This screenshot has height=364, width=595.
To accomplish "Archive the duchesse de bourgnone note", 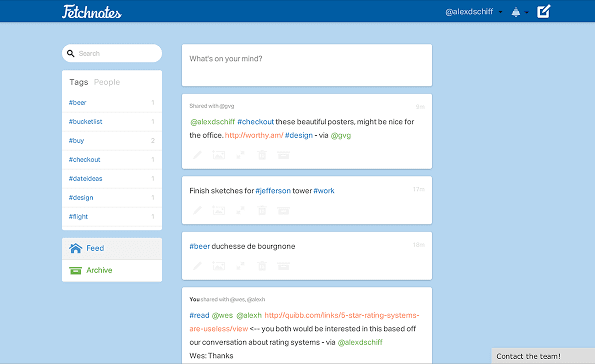I will coord(283,266).
